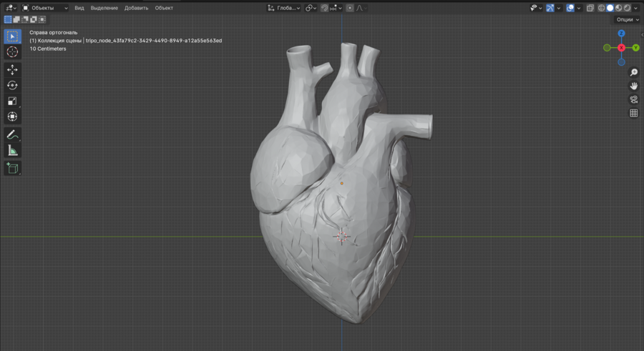Click the red X axis gizmo circle
644x351 pixels.
(x=621, y=48)
